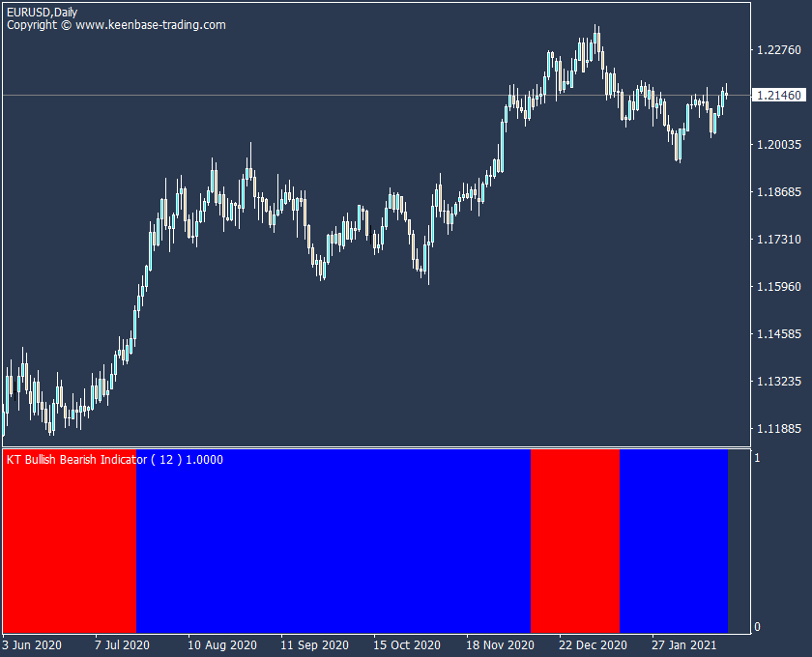
Task: Click the 1.18685 price axis label
Action: coord(779,192)
